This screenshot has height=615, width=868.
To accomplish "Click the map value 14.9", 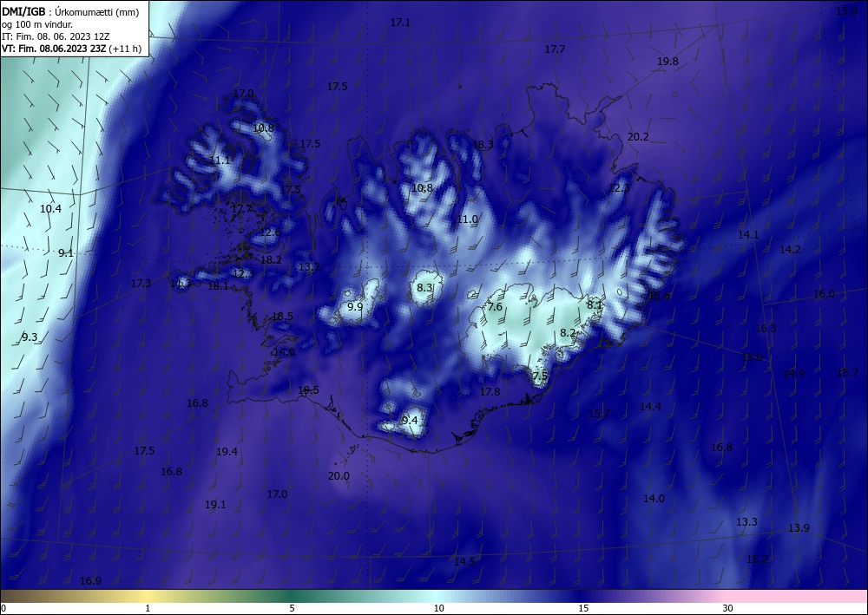I will (793, 374).
